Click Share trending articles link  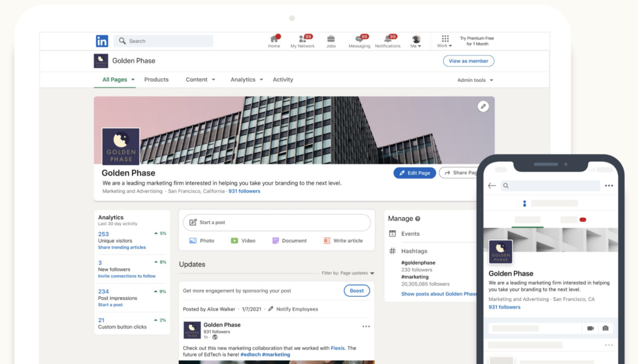[x=121, y=248]
